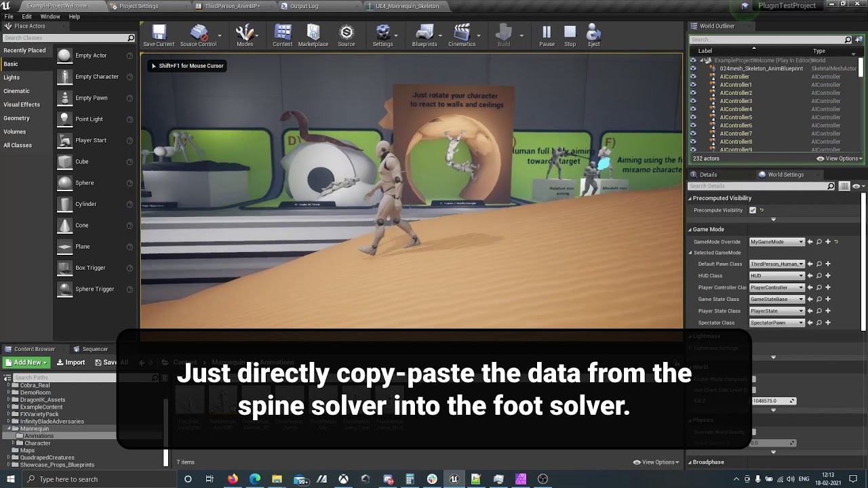Toggle visibility of AIController4
Screen dimensions: 868x488
[x=693, y=109]
